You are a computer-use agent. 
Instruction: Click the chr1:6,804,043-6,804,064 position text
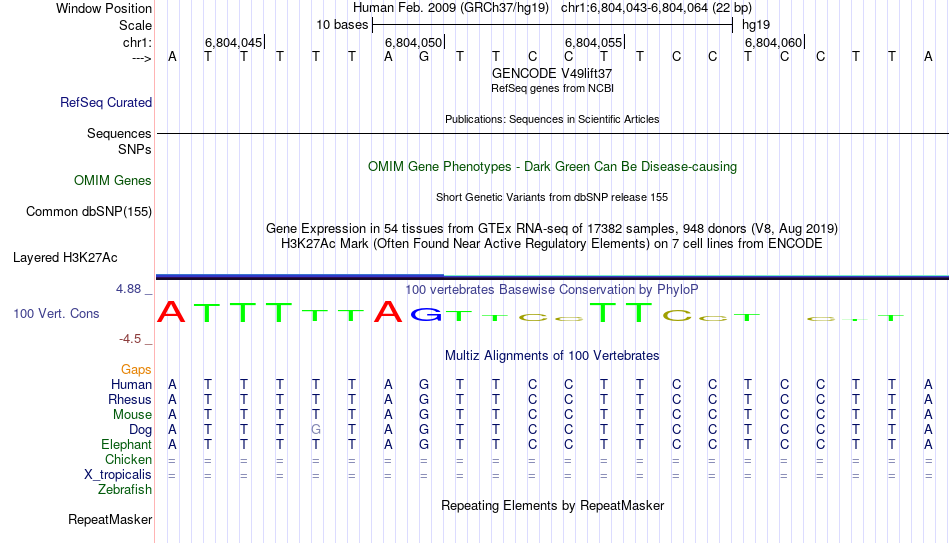pos(656,8)
